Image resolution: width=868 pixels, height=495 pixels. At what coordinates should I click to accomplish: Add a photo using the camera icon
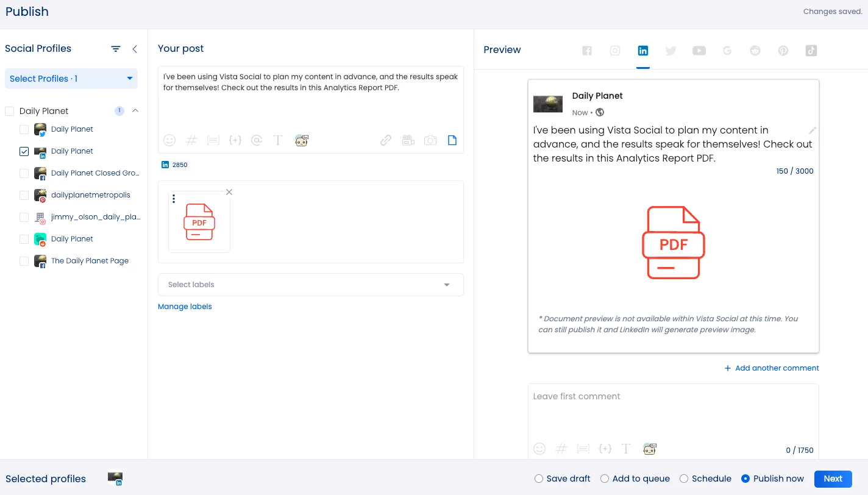[x=430, y=140]
